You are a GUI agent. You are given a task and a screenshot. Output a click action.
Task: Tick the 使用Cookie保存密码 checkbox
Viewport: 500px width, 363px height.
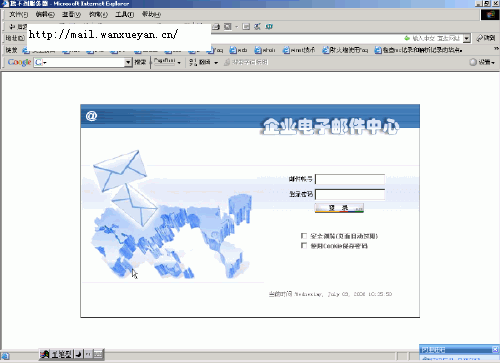(304, 246)
